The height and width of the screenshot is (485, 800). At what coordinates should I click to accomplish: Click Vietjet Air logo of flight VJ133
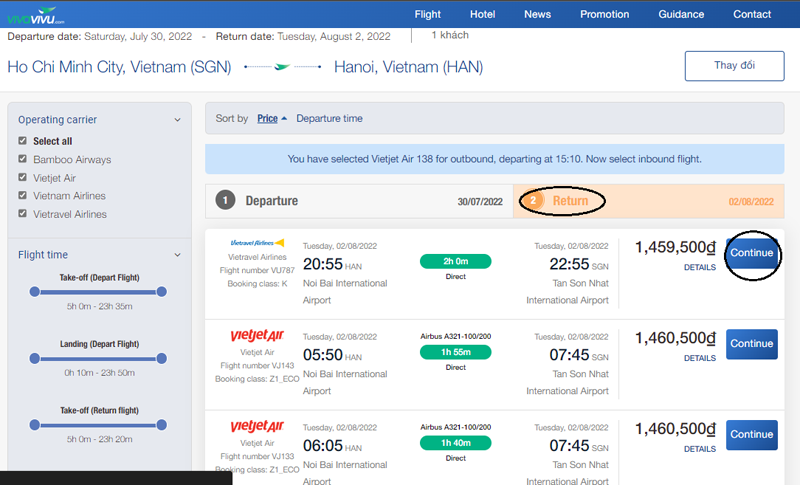[x=257, y=426]
